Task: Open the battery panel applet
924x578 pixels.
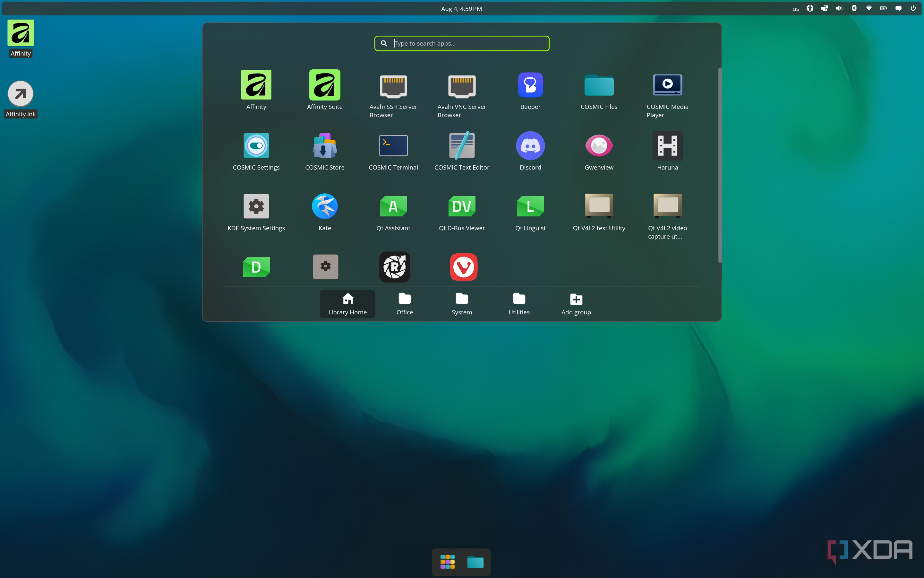Action: 884,8
